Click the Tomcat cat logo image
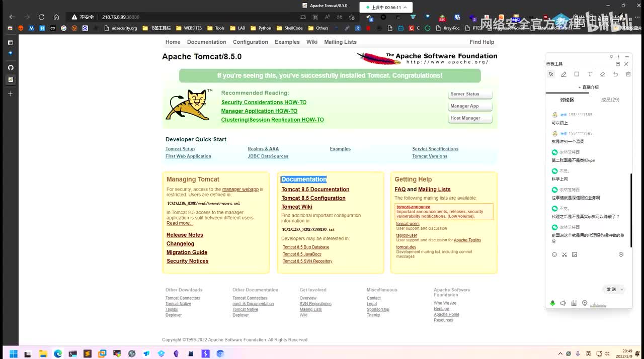This screenshot has height=359, width=644. (x=189, y=105)
